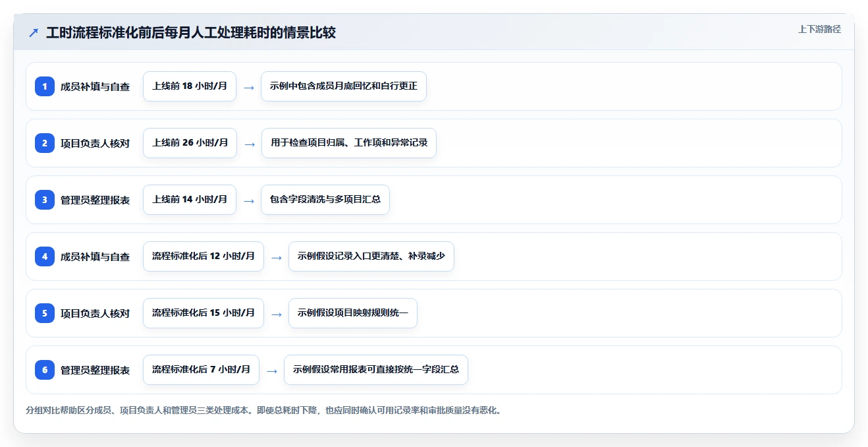Click the title 工时流程标准化前后每月人工处理耗时的情景比较
The width and height of the screenshot is (868, 447).
191,32
